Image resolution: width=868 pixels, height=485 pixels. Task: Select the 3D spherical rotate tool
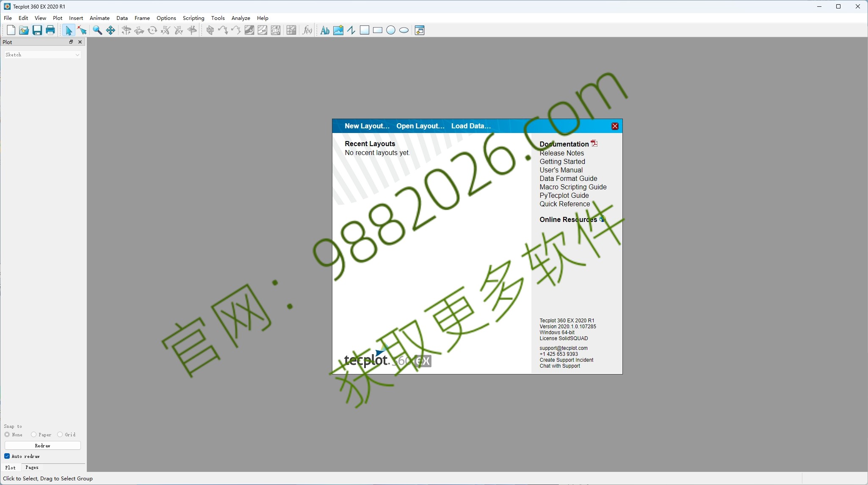coord(126,30)
